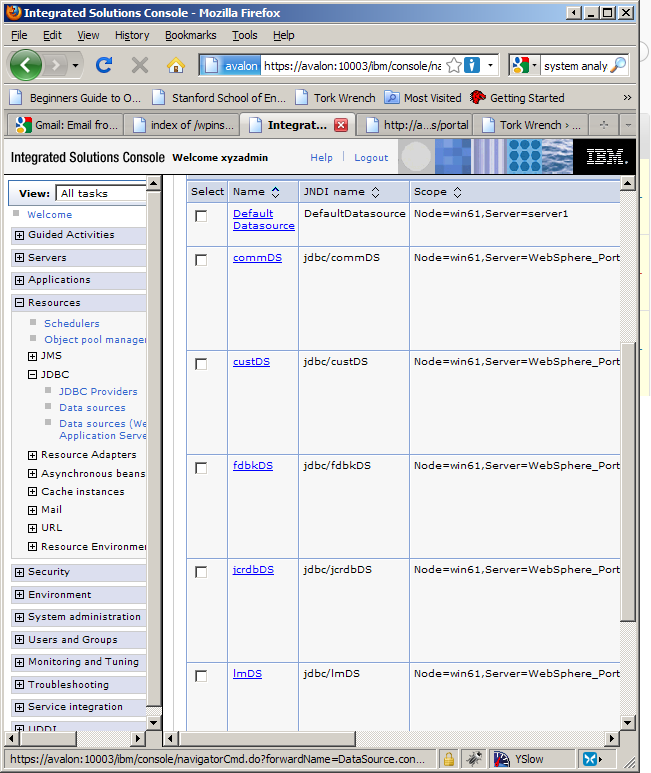Sort table by Scope column arrows

[x=457, y=192]
